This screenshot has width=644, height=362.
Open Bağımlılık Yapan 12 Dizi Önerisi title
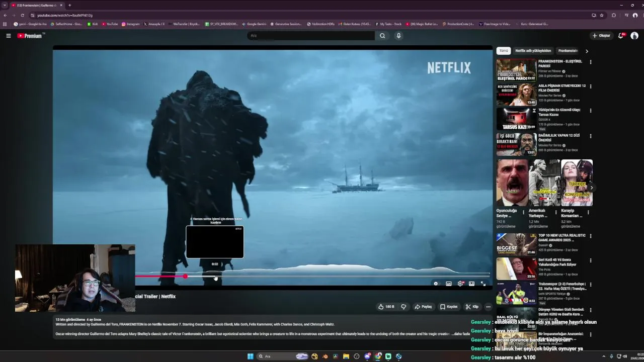coord(559,138)
